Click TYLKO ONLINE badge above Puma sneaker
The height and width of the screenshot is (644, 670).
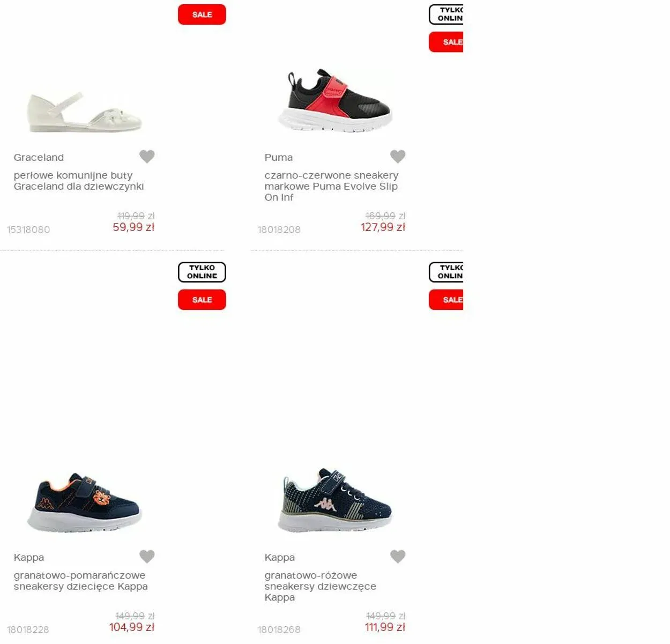[x=446, y=14]
